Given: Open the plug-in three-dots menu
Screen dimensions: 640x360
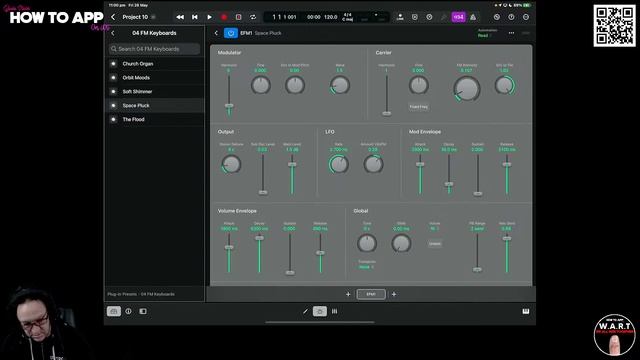Looking at the screenshot, I should point(511,33).
